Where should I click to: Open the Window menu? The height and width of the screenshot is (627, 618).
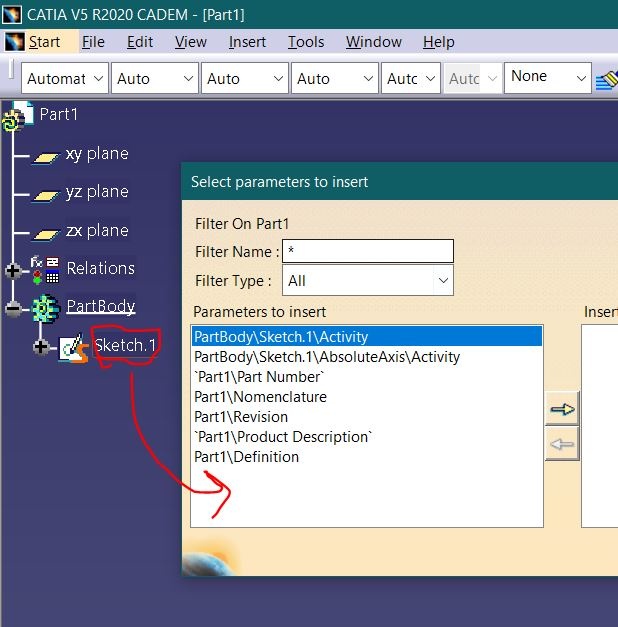[x=374, y=42]
